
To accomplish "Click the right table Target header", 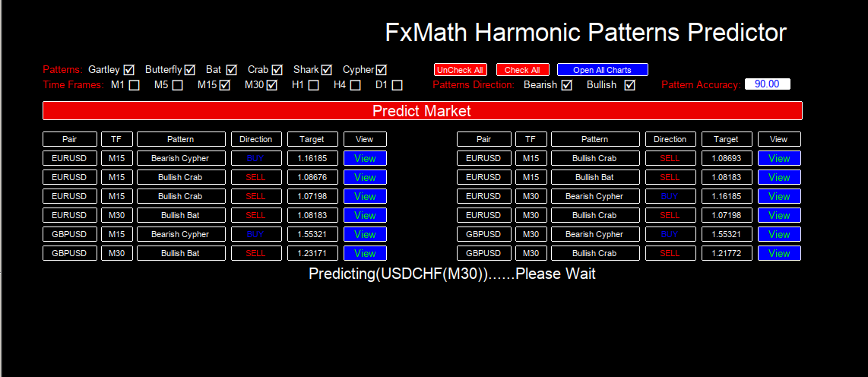I will [x=727, y=139].
